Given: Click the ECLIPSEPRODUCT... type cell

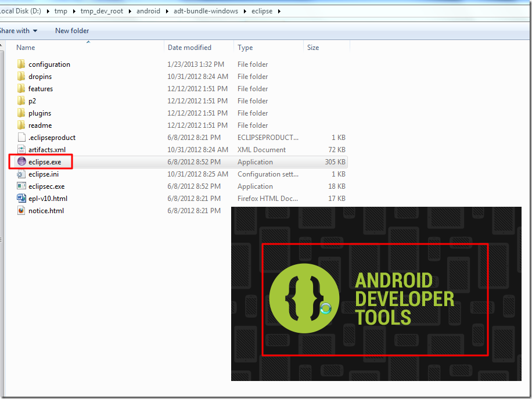Looking at the screenshot, I should tap(268, 138).
